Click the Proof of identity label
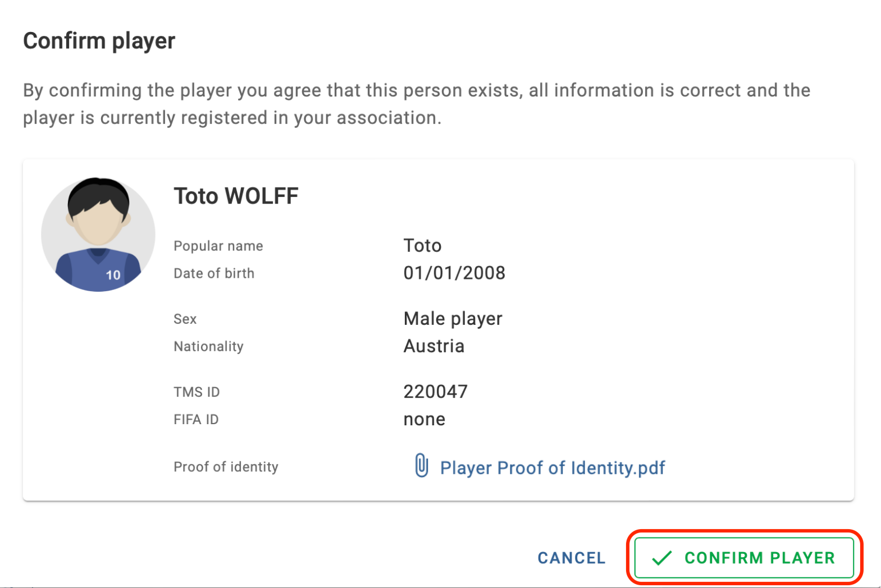Viewport: 881px width, 588px height. (226, 467)
